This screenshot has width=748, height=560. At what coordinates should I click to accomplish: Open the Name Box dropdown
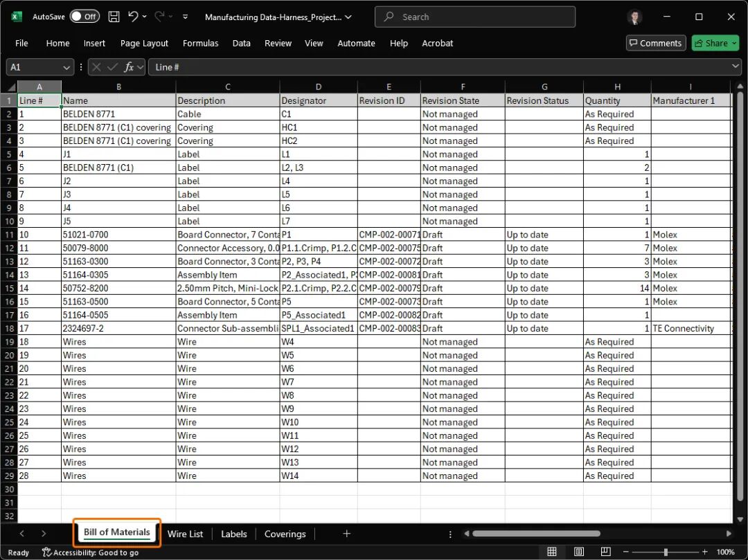coord(67,67)
